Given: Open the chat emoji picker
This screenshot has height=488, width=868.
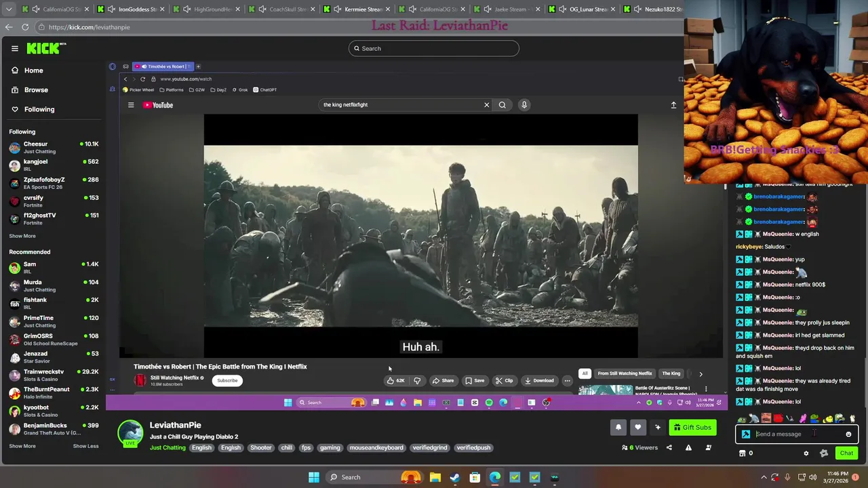Looking at the screenshot, I should pyautogui.click(x=848, y=434).
